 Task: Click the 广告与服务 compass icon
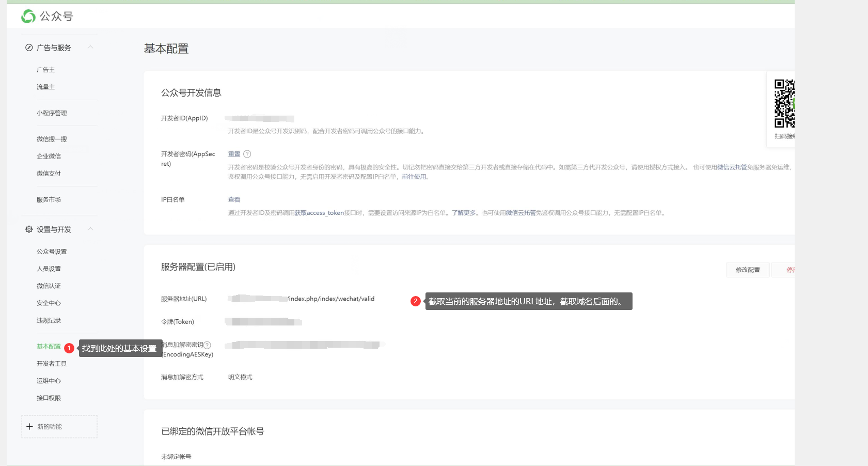click(29, 48)
